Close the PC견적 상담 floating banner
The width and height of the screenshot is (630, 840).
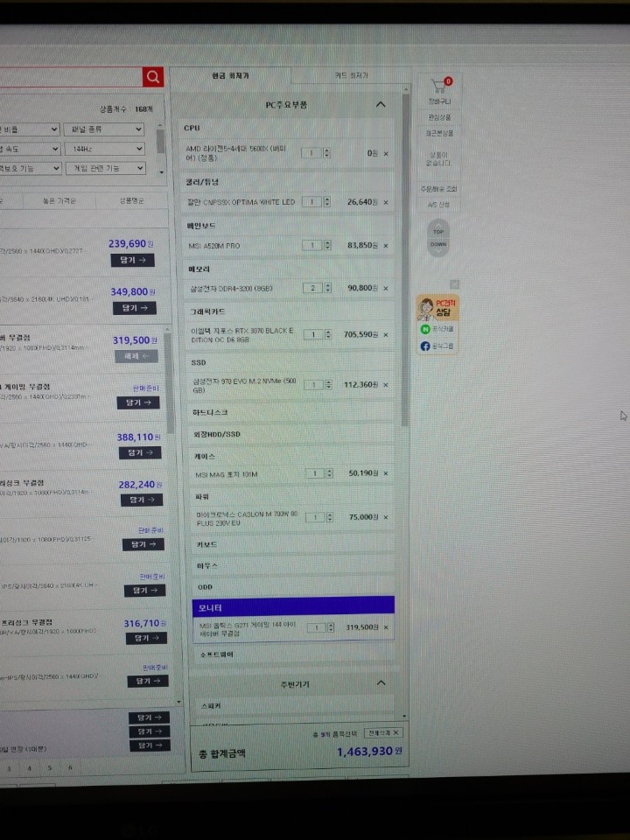pos(455,284)
